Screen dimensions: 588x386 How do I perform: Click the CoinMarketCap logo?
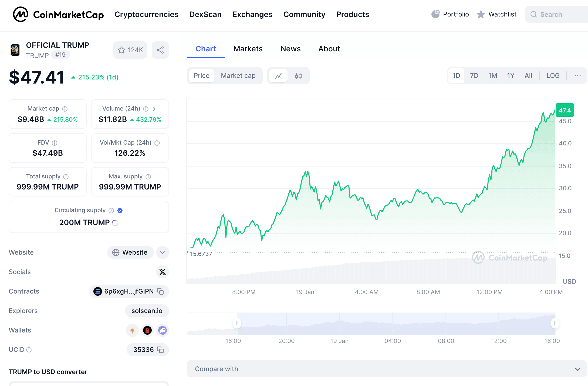coord(58,14)
